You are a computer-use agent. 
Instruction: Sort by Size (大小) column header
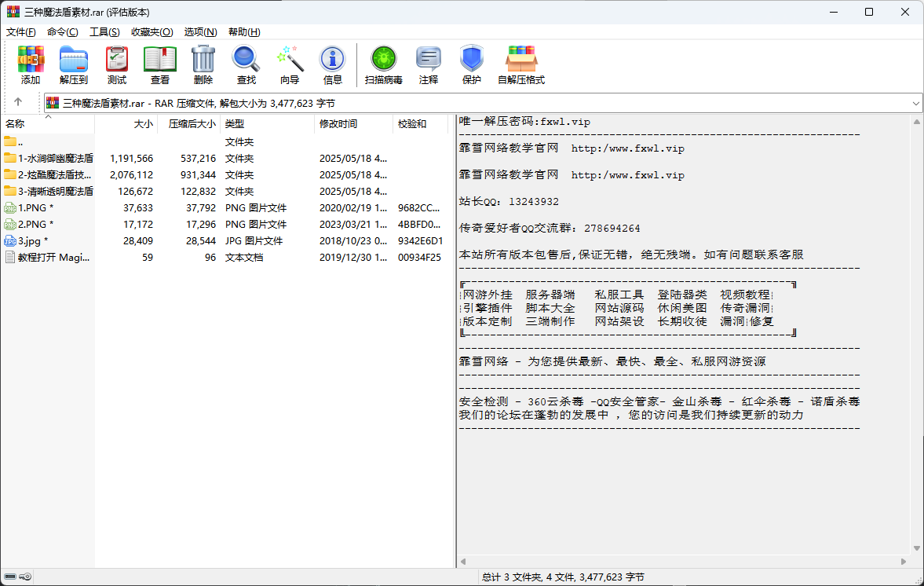point(126,124)
